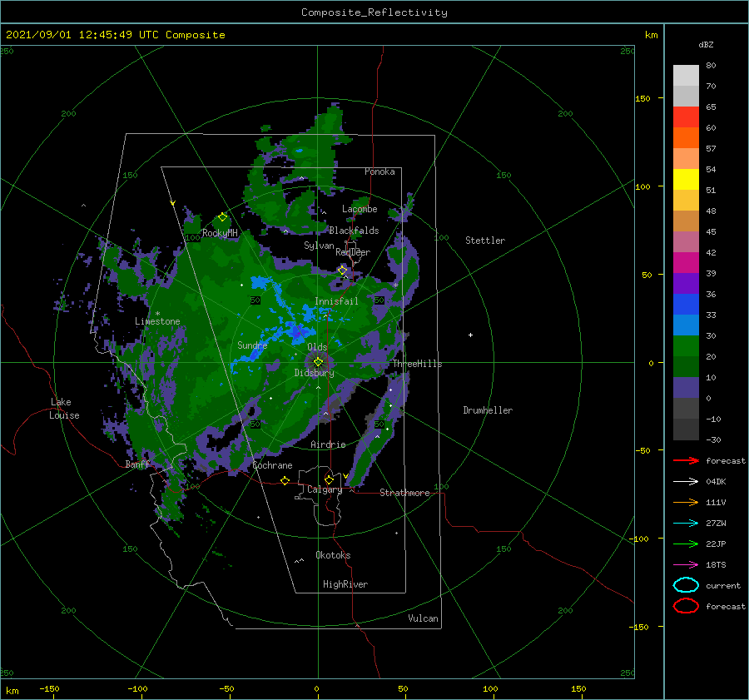Viewport: 749px width, 700px height.
Task: Click the green 22JP arrow icon
Action: click(686, 544)
